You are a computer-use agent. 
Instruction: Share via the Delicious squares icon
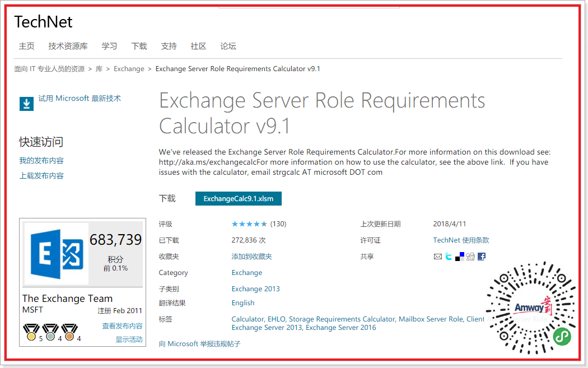pyautogui.click(x=459, y=257)
